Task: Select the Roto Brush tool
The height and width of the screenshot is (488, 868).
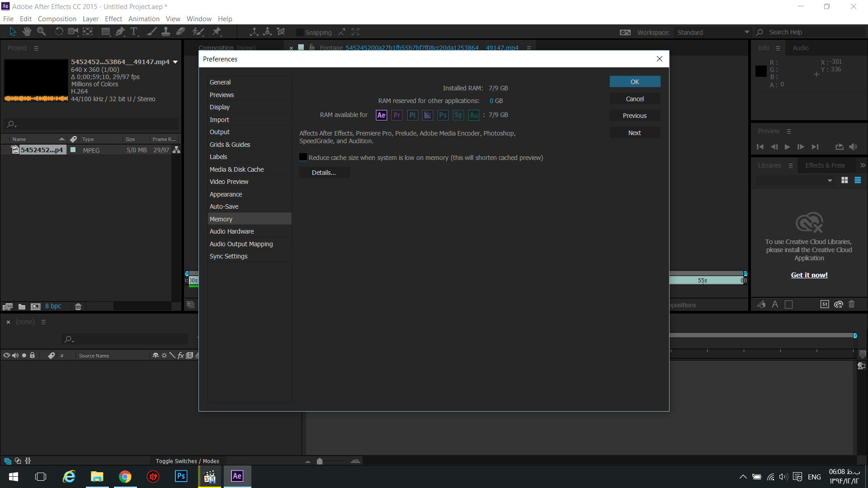Action: click(x=198, y=32)
